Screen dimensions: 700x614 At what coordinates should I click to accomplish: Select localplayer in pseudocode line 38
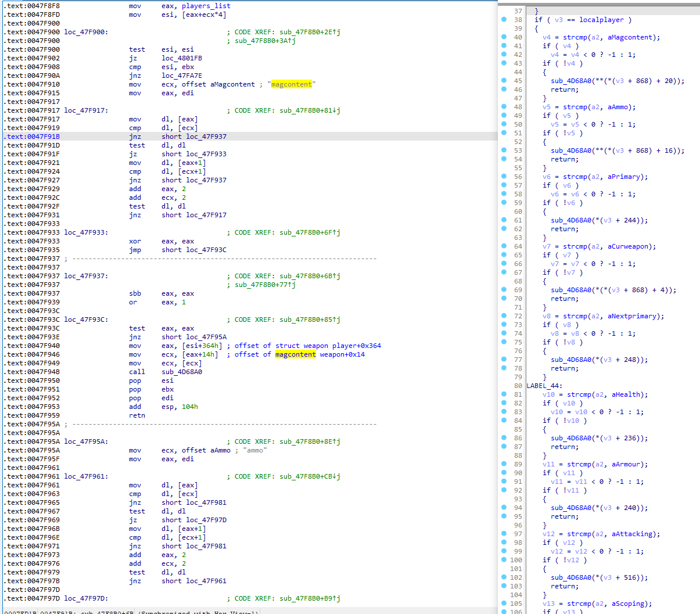(602, 20)
